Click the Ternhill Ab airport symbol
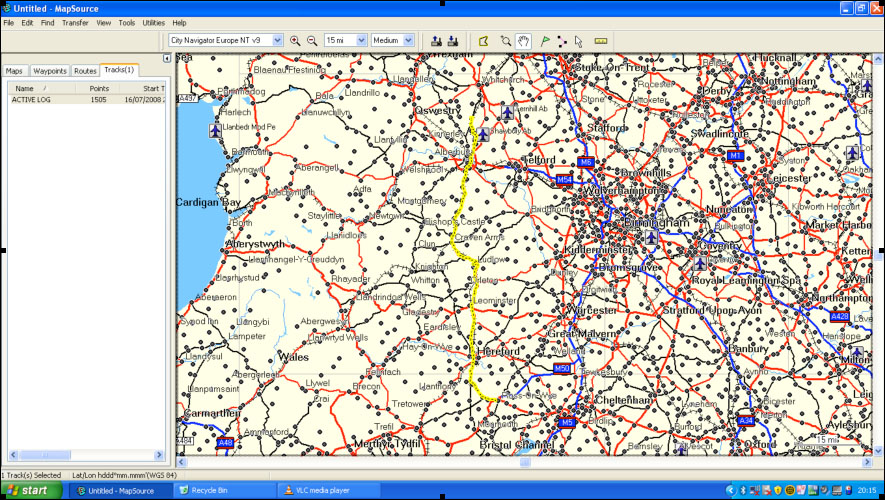 507,112
